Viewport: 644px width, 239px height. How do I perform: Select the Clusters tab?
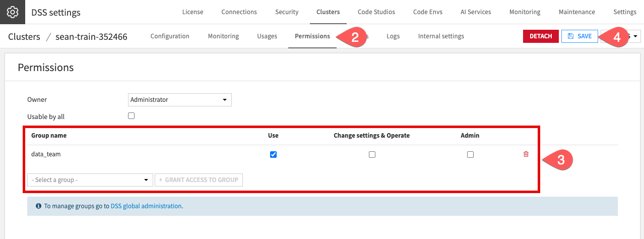tap(328, 12)
